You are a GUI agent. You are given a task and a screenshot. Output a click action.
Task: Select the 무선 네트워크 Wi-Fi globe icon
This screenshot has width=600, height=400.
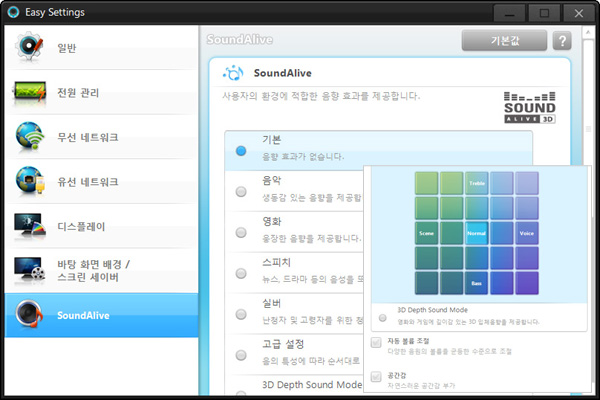pyautogui.click(x=29, y=136)
